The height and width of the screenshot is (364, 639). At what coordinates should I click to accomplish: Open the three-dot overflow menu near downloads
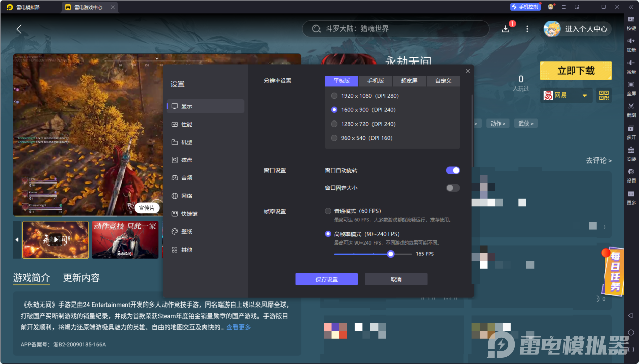(527, 29)
